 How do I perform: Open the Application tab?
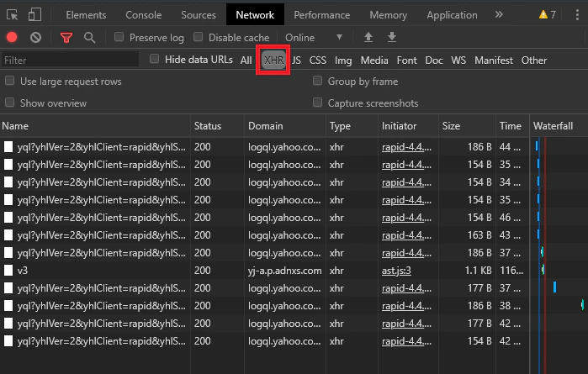(x=452, y=15)
